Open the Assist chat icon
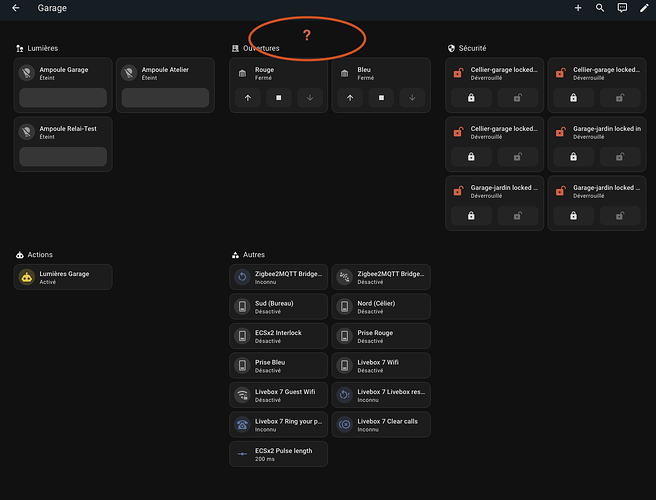The height and width of the screenshot is (500, 656). (622, 8)
